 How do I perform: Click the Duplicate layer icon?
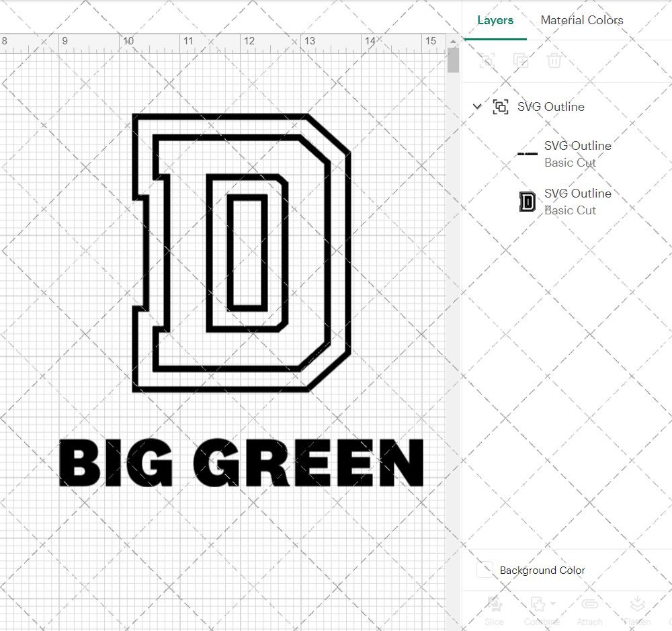[x=521, y=60]
